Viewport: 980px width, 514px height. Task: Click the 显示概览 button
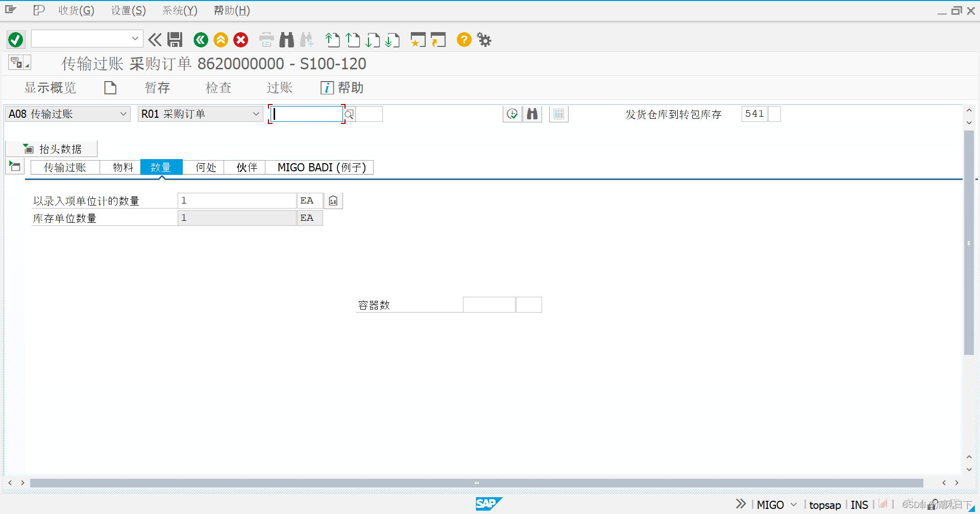50,88
